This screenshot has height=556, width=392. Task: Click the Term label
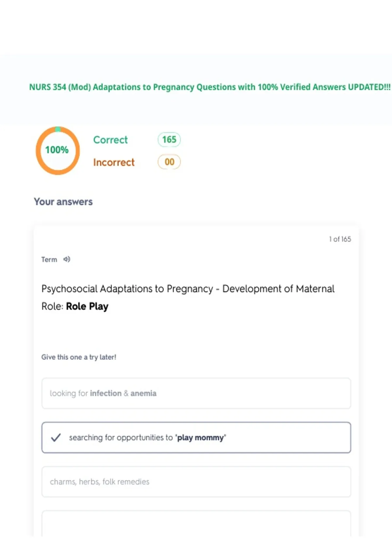pyautogui.click(x=49, y=260)
